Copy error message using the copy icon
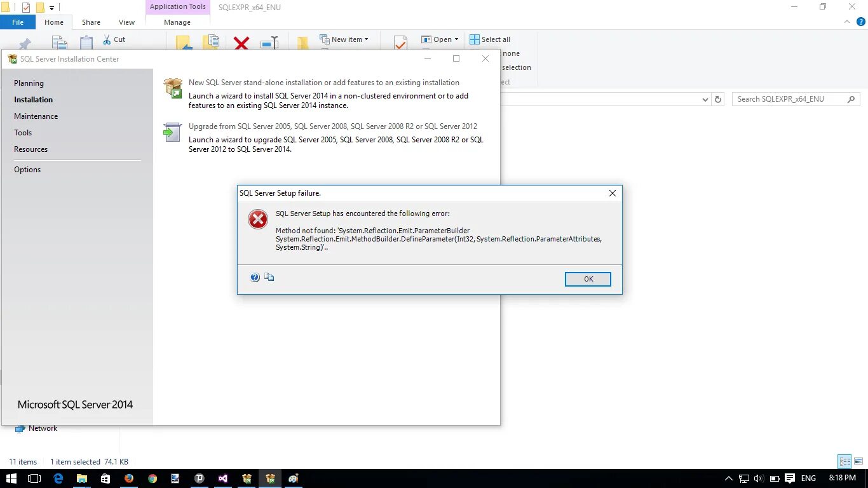The height and width of the screenshot is (488, 868). point(269,277)
